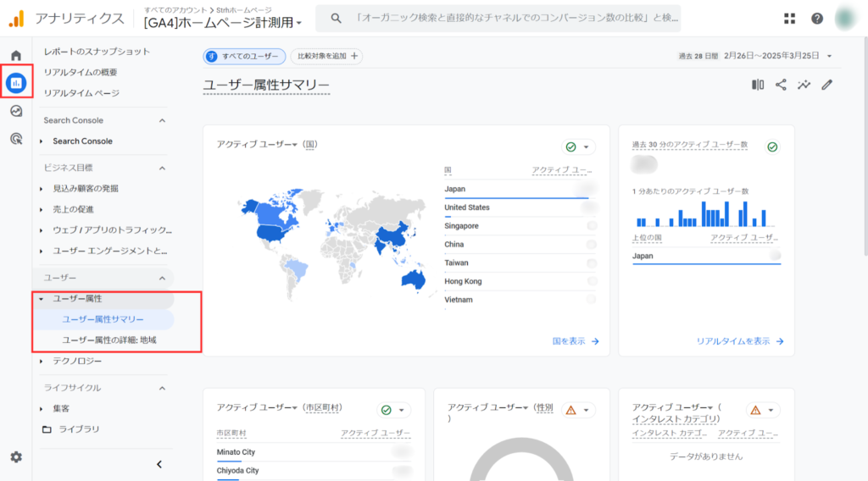Open リアルタイムの概要
Image resolution: width=868 pixels, height=481 pixels.
(81, 73)
